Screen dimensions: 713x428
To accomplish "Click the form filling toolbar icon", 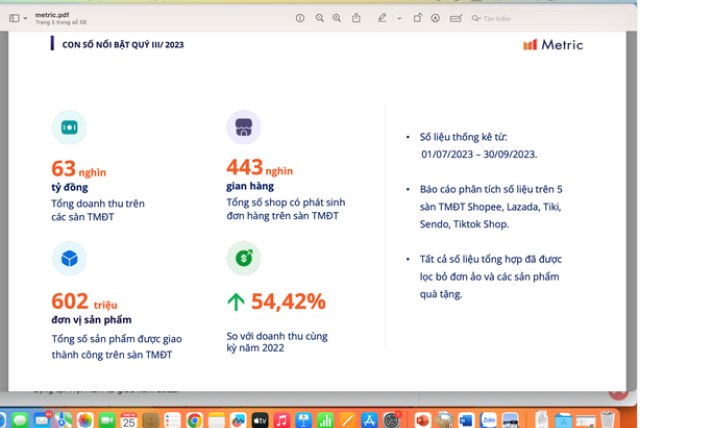I will tap(456, 18).
